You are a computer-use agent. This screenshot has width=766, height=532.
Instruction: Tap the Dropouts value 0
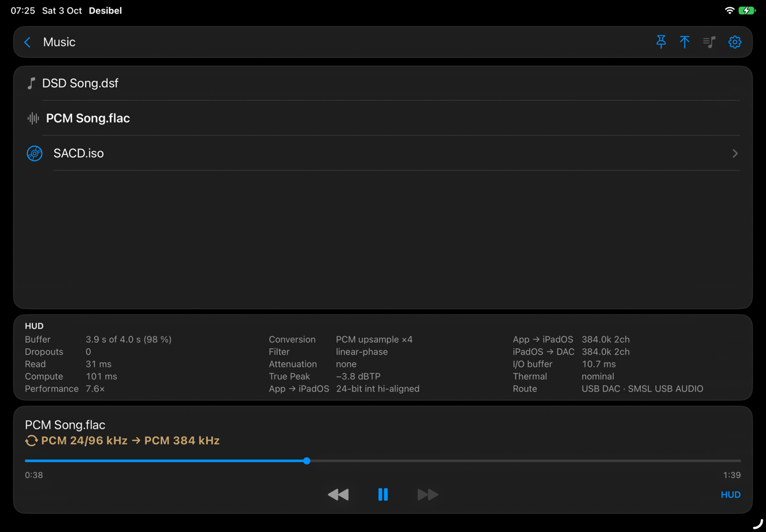pyautogui.click(x=88, y=351)
